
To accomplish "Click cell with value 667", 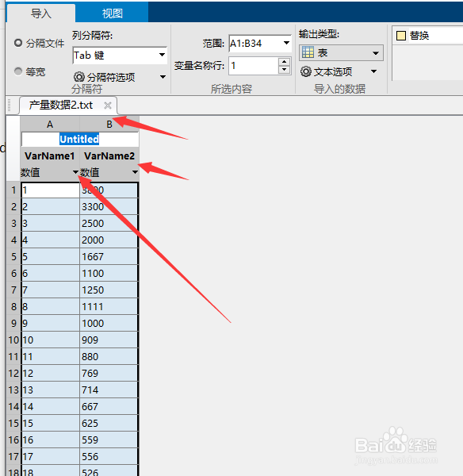I will 109,406.
